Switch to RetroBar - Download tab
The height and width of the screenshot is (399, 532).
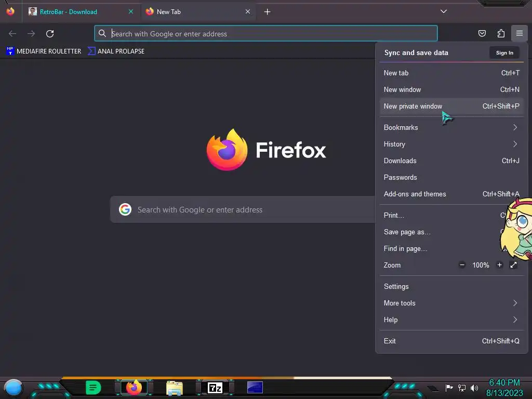[82, 11]
